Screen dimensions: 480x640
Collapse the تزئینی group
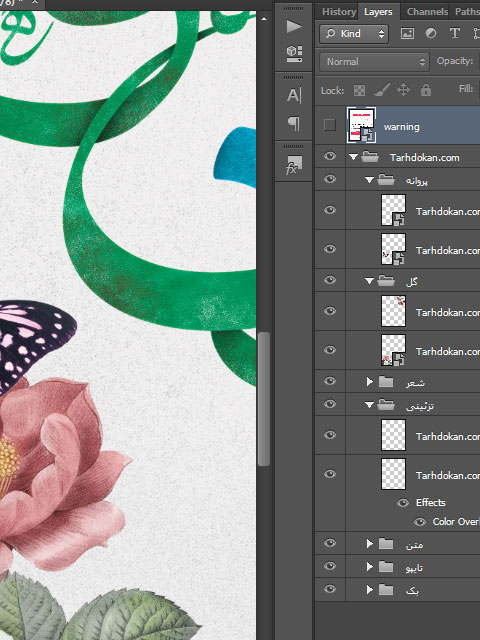(x=369, y=405)
